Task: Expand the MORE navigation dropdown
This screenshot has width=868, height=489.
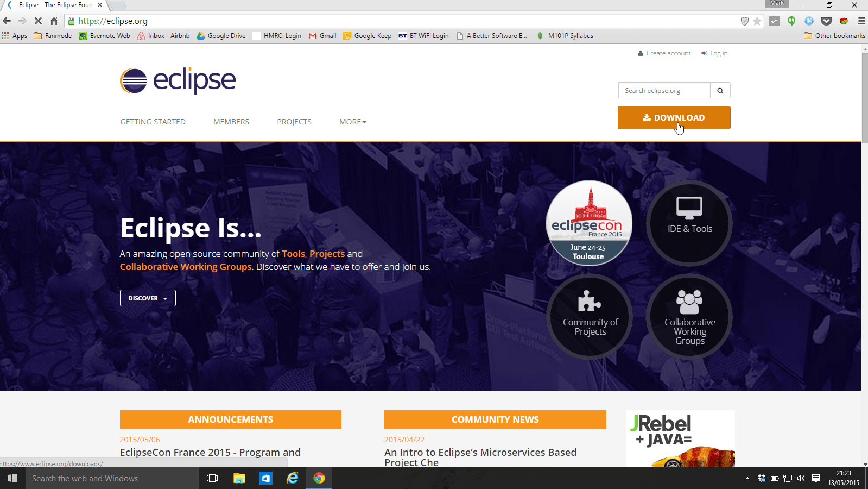Action: (353, 122)
